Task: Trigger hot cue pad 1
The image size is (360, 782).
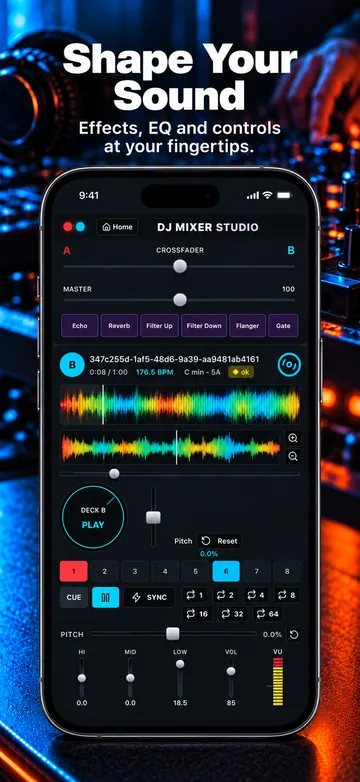Action: (x=74, y=571)
